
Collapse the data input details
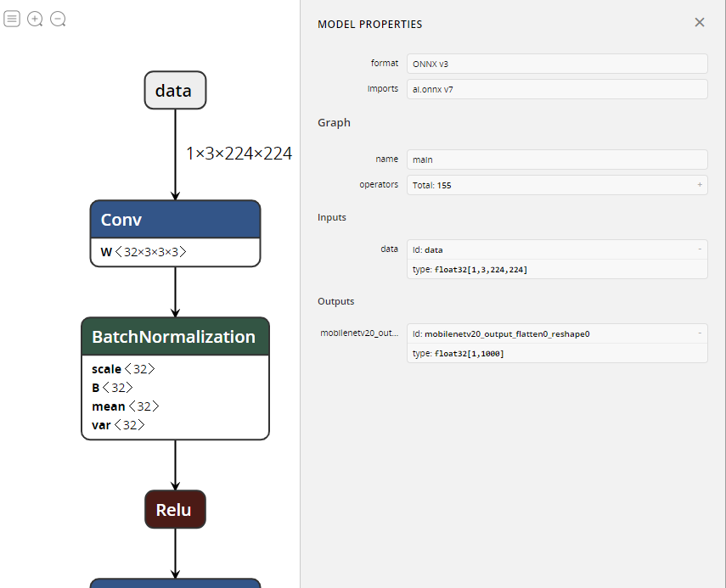pyautogui.click(x=698, y=249)
